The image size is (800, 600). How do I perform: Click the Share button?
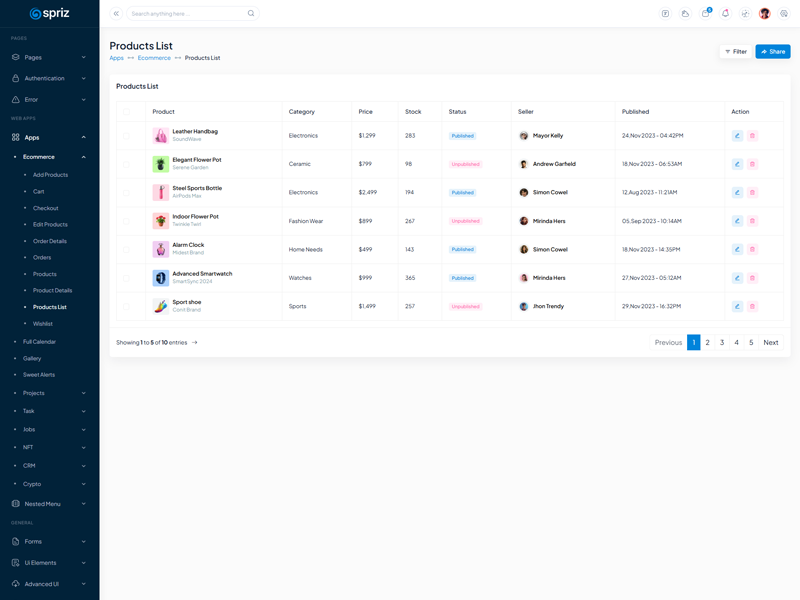[772, 51]
